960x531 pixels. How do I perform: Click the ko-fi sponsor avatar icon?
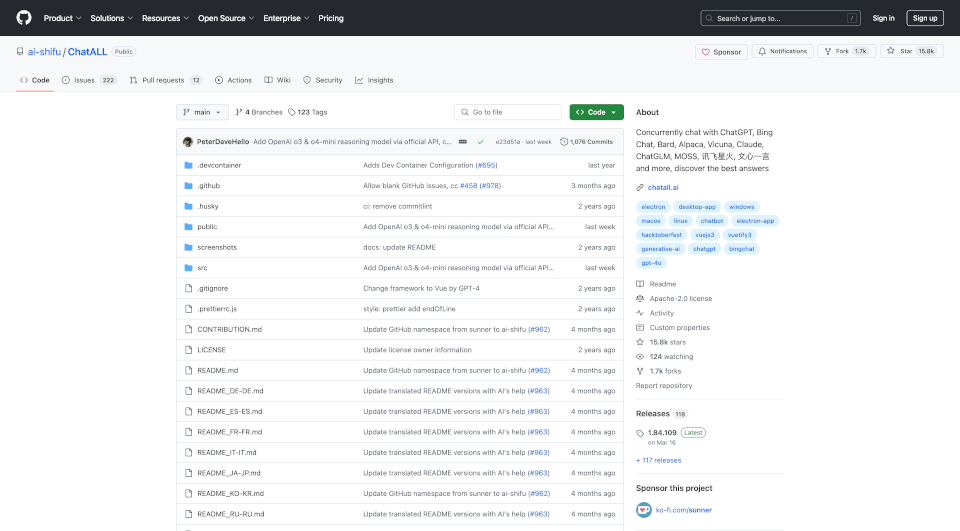pyautogui.click(x=643, y=509)
